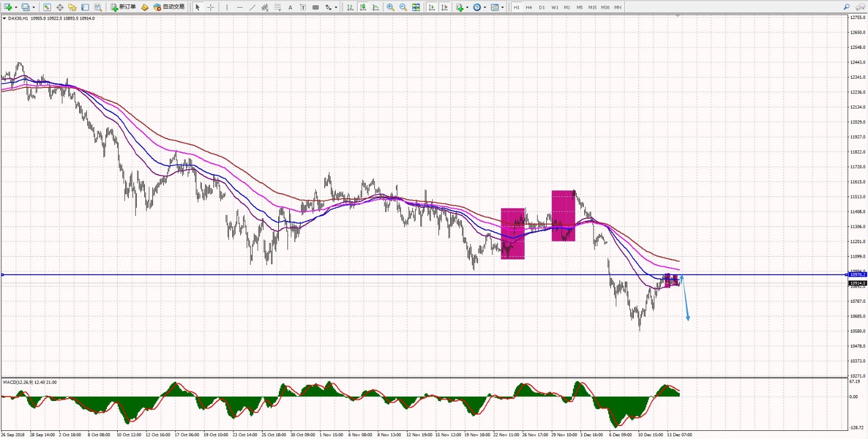Screen dimensions: 868x439
Task: Open the search magnifier at top right
Action: (846, 7)
